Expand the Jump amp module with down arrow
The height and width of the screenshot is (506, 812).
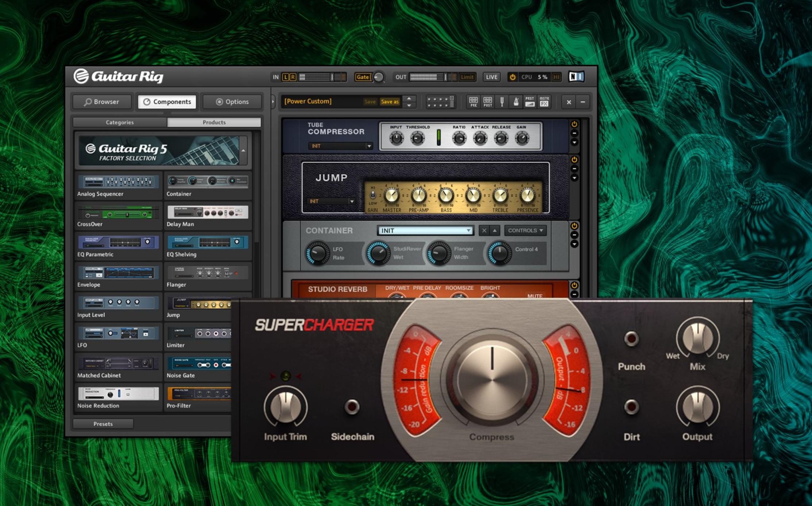point(574,178)
